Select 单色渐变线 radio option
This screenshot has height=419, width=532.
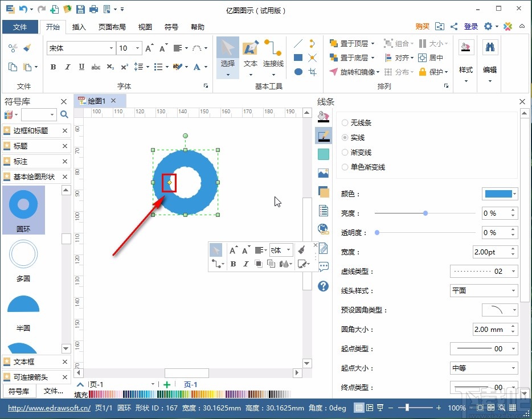pyautogui.click(x=363, y=167)
